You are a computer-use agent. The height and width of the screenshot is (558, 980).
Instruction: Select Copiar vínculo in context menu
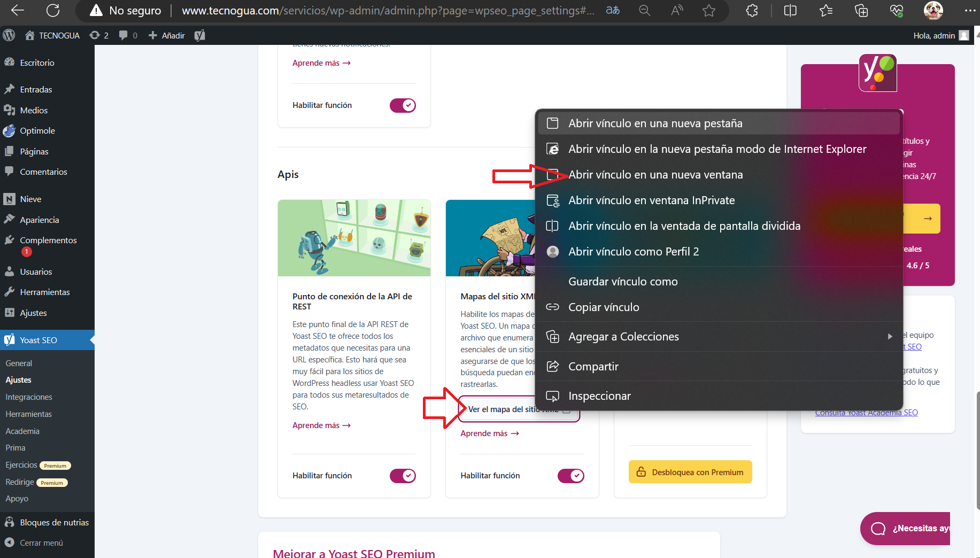(x=719, y=307)
